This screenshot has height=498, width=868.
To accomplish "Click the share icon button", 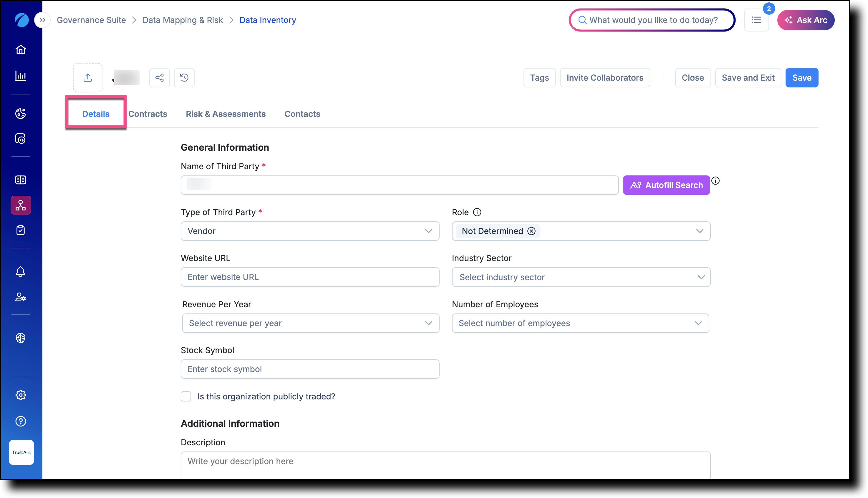I will pyautogui.click(x=159, y=78).
